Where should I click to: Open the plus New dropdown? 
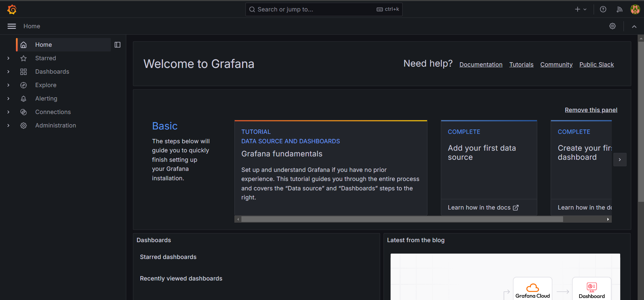(x=581, y=9)
